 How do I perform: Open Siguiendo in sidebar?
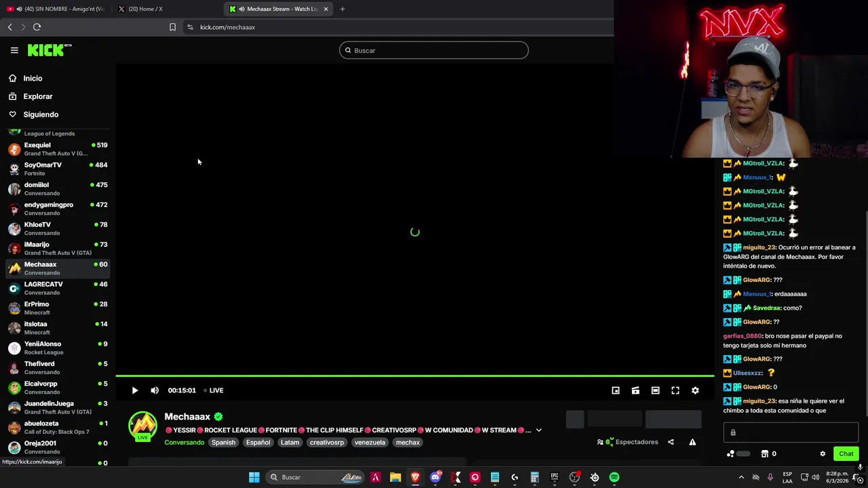tap(41, 115)
